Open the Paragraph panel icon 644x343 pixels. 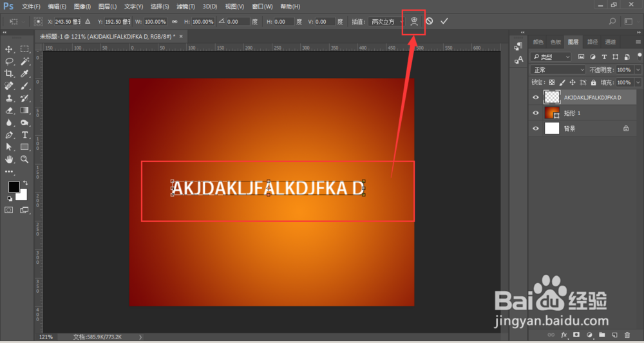(x=518, y=47)
